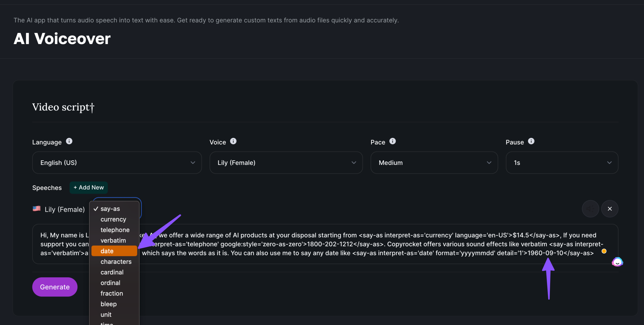
Task: Click the Voice info icon
Action: point(233,141)
